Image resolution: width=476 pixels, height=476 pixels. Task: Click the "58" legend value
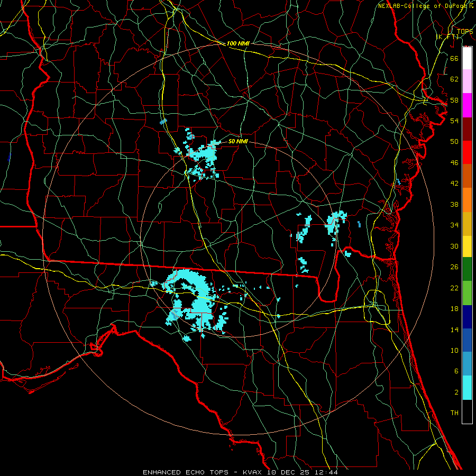[x=454, y=100]
